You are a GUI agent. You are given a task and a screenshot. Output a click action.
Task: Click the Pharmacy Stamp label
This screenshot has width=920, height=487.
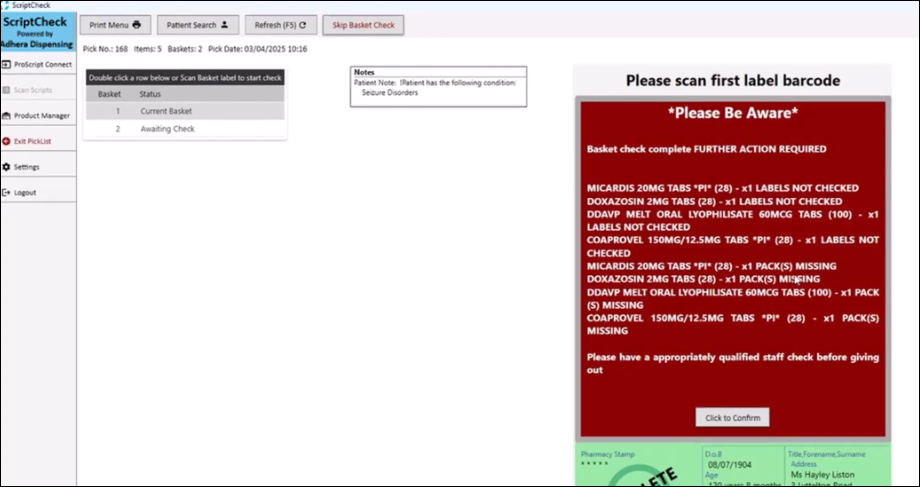pos(607,454)
